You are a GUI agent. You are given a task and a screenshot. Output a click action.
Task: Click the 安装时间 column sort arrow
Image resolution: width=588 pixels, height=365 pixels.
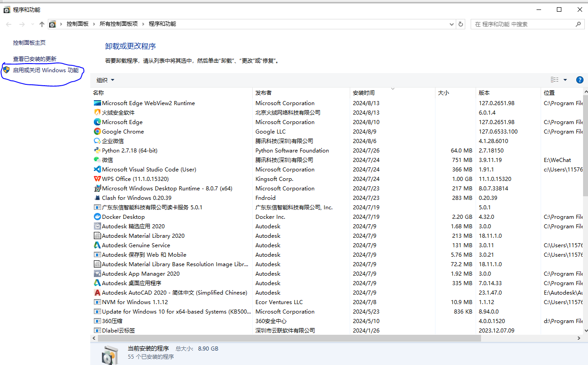pyautogui.click(x=394, y=89)
